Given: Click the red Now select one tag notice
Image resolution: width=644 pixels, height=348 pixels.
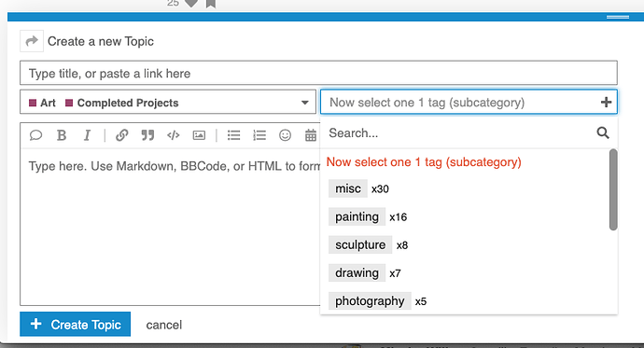Looking at the screenshot, I should tap(424, 162).
